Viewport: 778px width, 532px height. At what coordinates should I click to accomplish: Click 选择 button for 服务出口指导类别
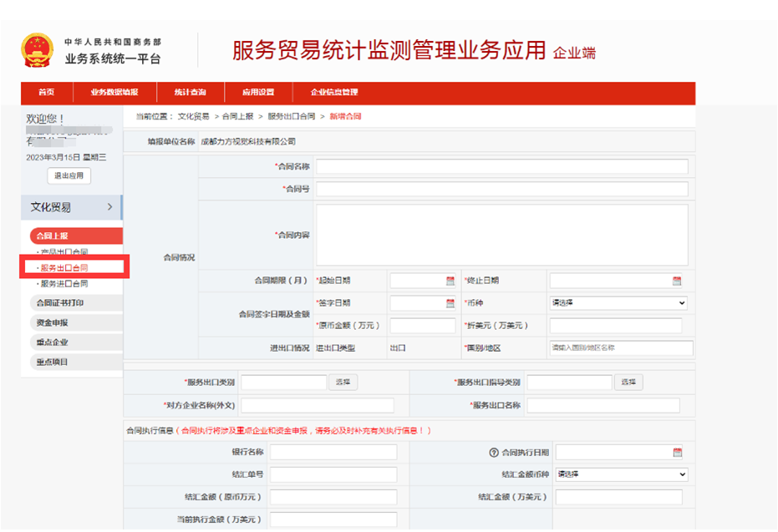[x=629, y=383]
